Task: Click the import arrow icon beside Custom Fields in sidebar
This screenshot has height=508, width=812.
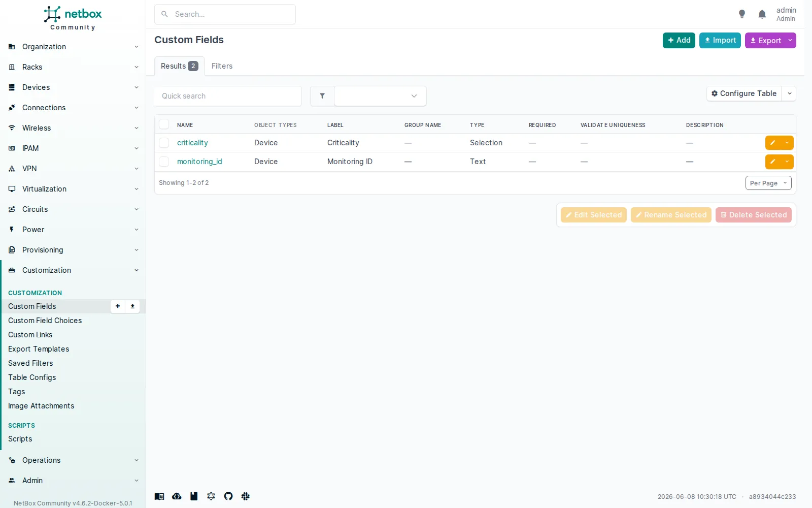Action: [132, 306]
